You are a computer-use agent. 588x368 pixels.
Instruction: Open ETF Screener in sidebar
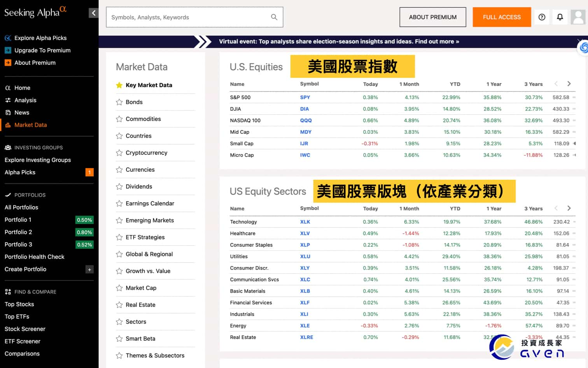(x=23, y=342)
